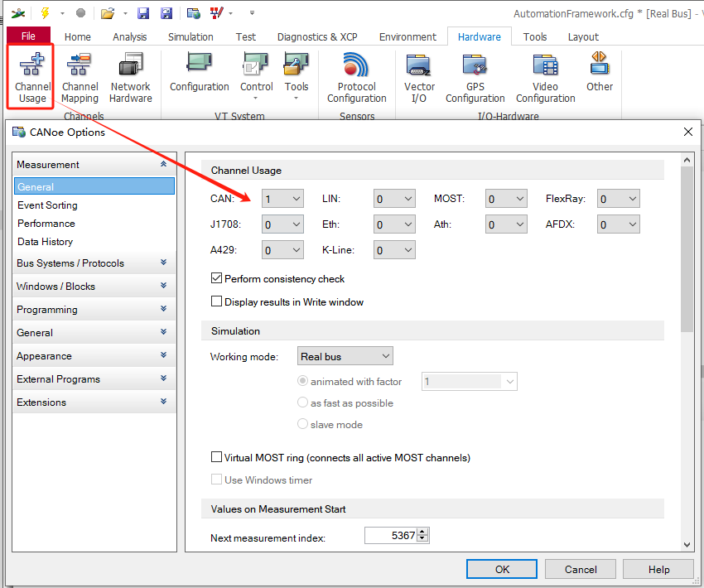Switch to the Tools ribbon tab
This screenshot has width=704, height=588.
point(535,36)
